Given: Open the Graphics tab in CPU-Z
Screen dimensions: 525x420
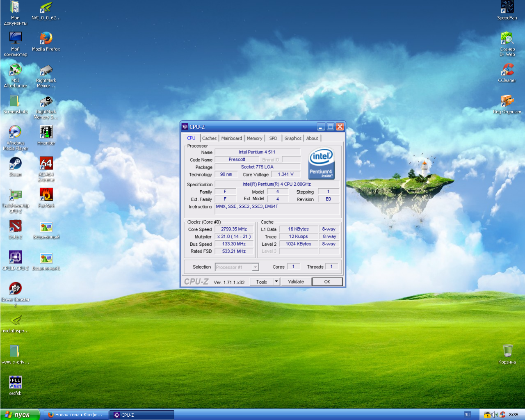Looking at the screenshot, I should point(293,138).
